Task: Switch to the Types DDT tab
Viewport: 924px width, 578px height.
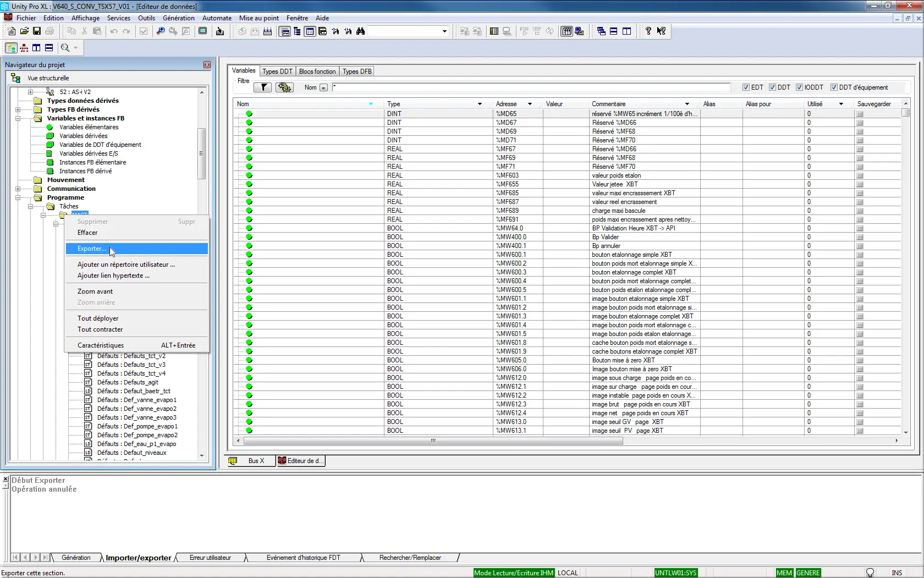Action: tap(277, 71)
